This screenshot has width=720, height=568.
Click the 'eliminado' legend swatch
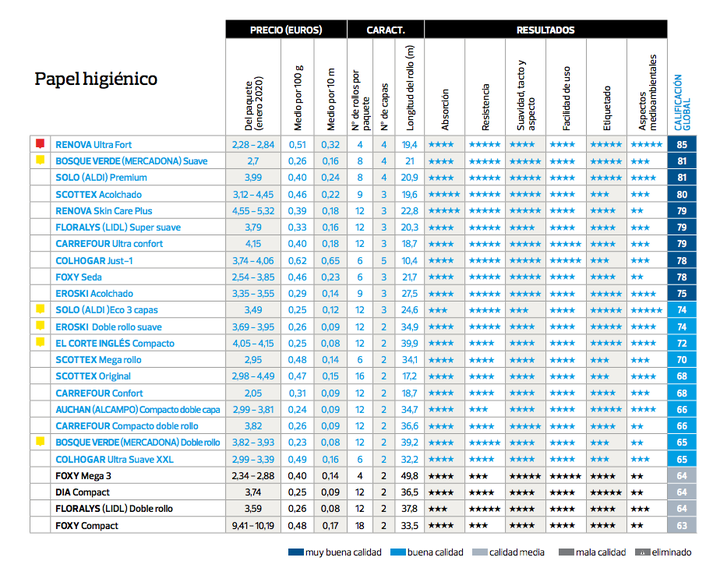(642, 552)
